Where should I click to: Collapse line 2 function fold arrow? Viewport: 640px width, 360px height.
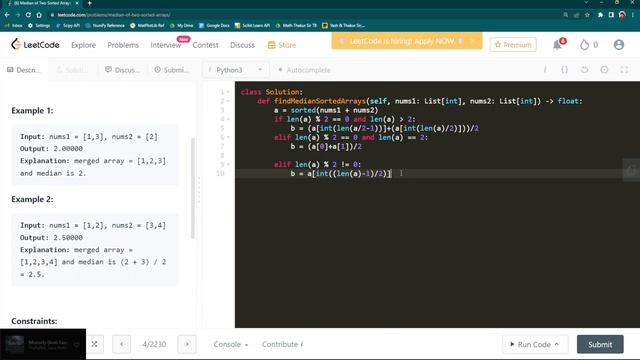click(x=228, y=101)
